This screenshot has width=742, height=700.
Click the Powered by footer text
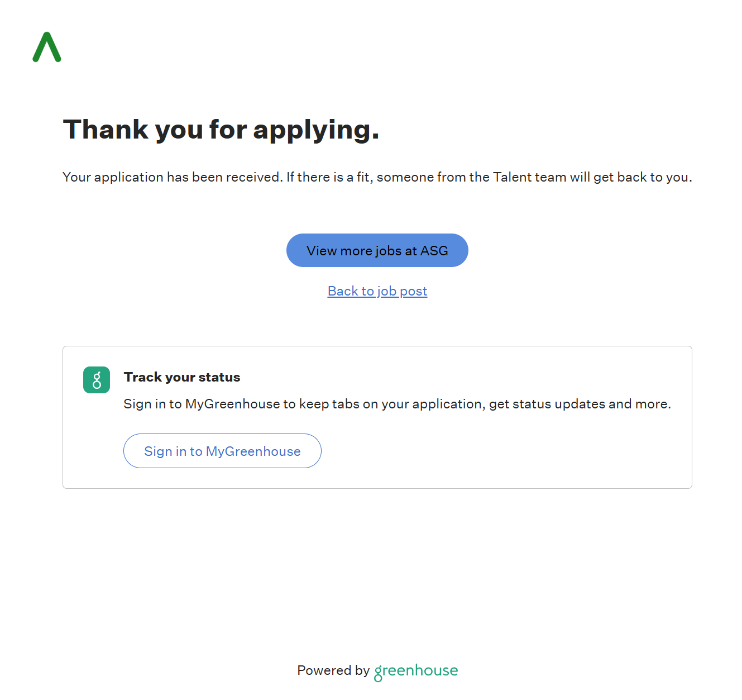[x=333, y=670]
